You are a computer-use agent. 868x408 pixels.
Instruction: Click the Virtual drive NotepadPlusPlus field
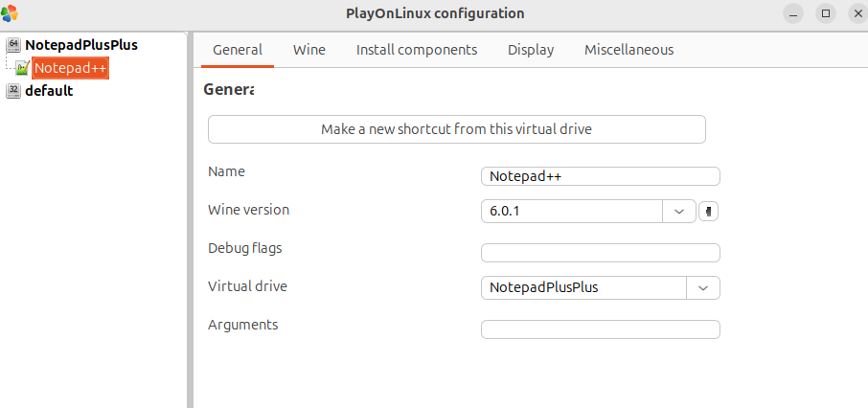[584, 288]
